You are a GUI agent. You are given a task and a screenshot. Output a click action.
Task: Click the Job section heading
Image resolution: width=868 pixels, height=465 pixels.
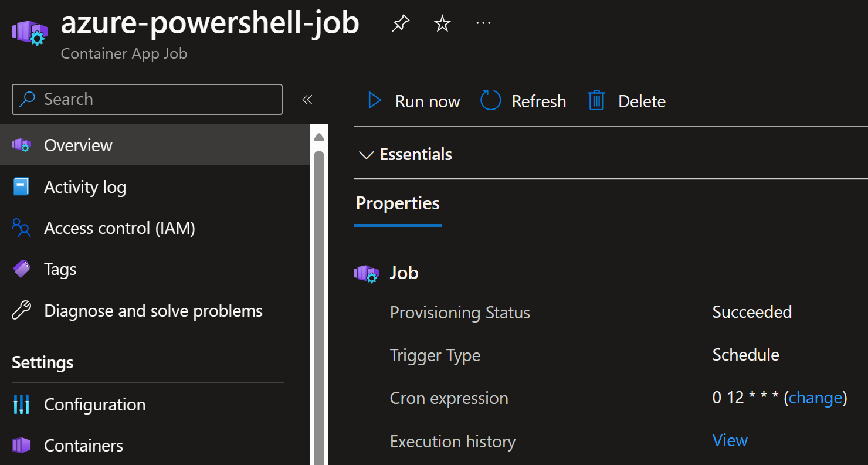click(x=404, y=273)
